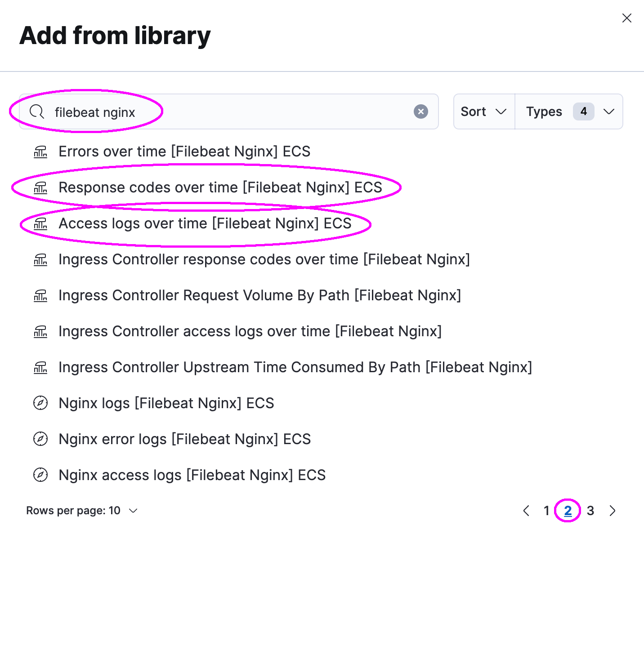Image resolution: width=644 pixels, height=650 pixels.
Task: Add Ingress Controller Upstream Time Consumed By Path
Action: click(295, 367)
